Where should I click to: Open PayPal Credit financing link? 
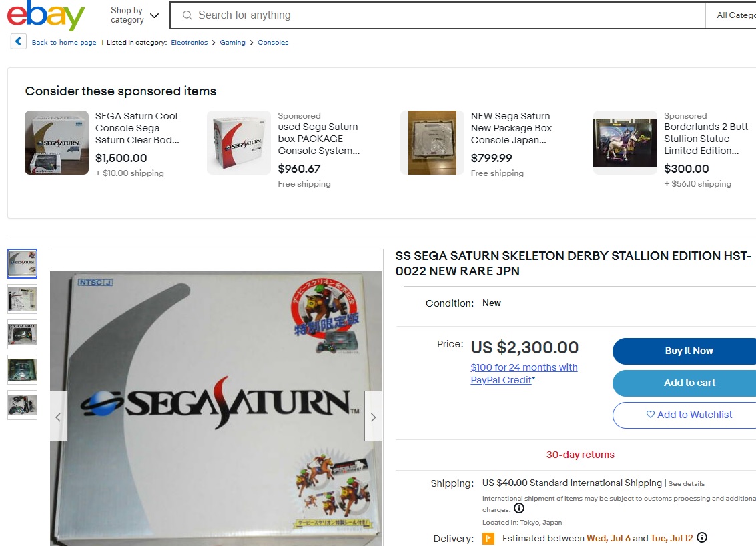[524, 373]
